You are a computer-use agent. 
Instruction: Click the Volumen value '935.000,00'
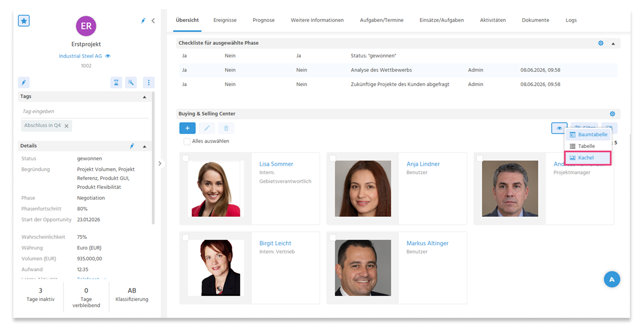pos(90,259)
